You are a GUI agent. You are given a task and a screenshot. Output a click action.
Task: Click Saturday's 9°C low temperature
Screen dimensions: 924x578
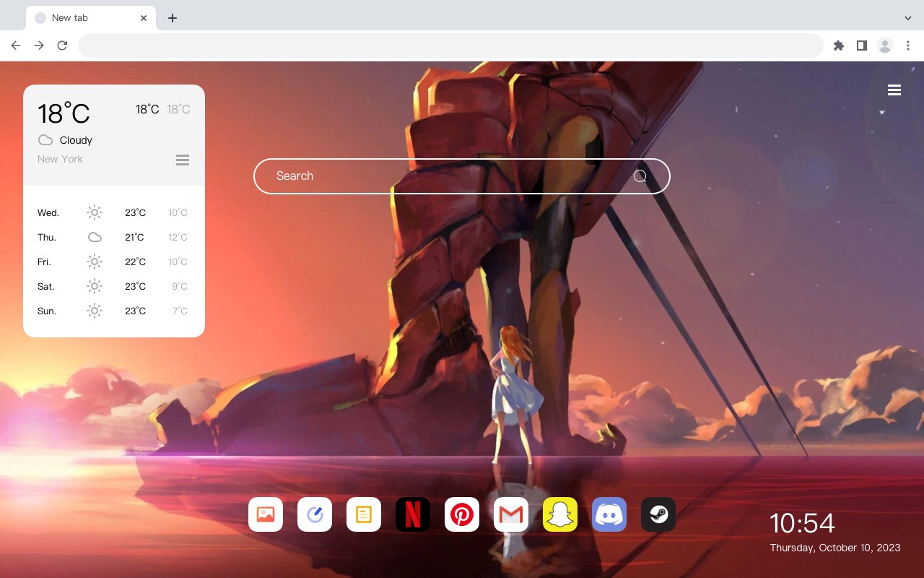(180, 286)
